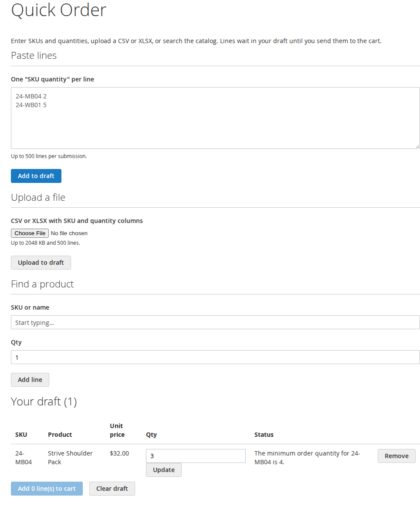Click the CSV or XLSX columns label
Image resolution: width=420 pixels, height=513 pixels.
pyautogui.click(x=77, y=221)
